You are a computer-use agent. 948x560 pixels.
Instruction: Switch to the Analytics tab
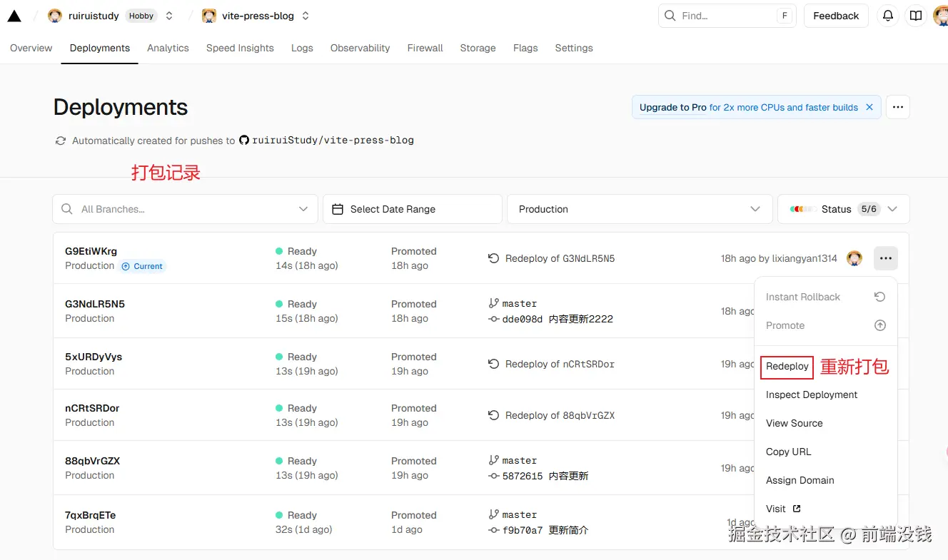pos(168,48)
